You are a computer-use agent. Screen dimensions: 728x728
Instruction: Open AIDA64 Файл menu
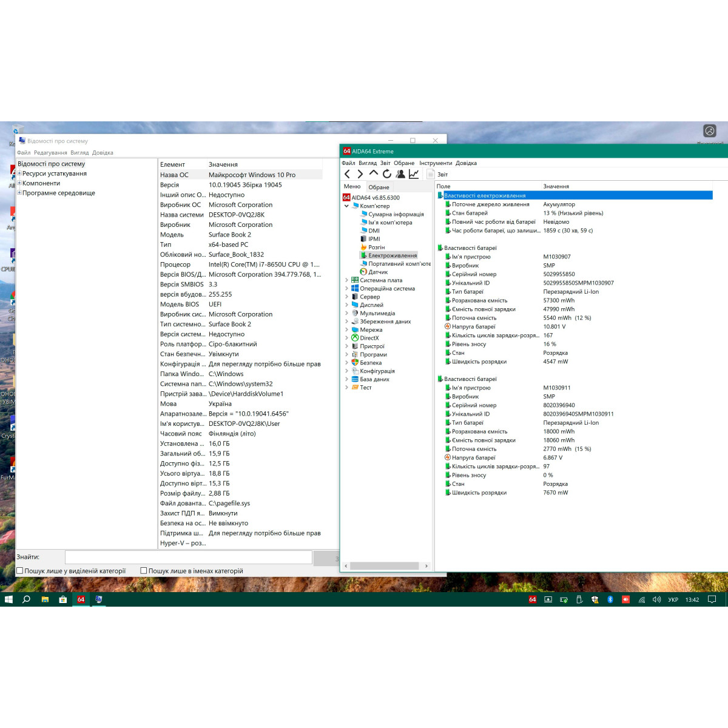[348, 163]
